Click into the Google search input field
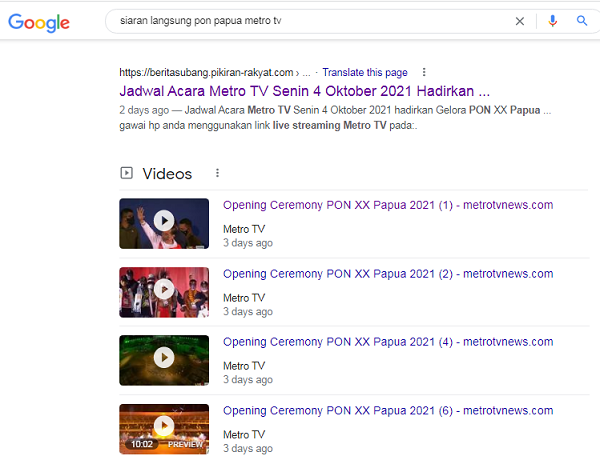600x456 pixels. coord(300,21)
